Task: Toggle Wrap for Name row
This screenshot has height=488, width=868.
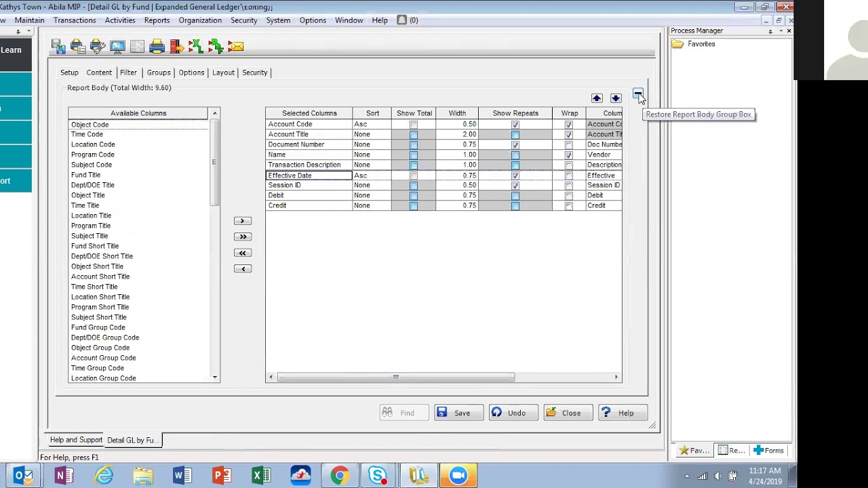Action: [x=569, y=155]
